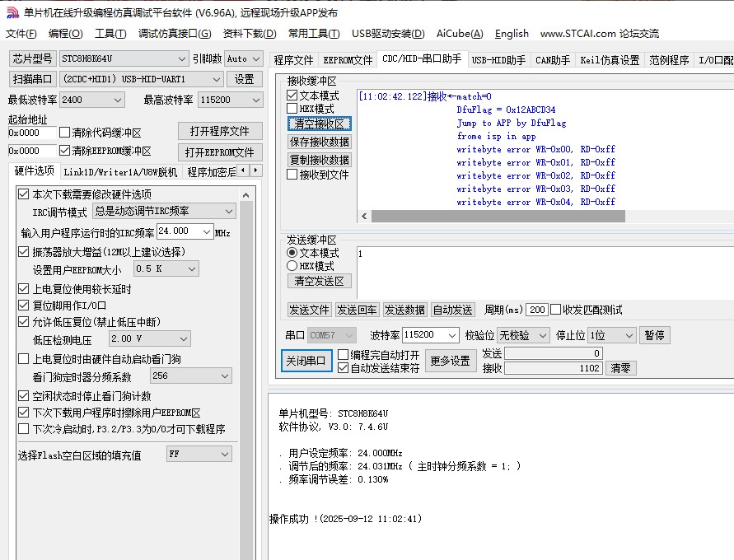Open the 校验位 无校验 dropdown

[x=541, y=335]
